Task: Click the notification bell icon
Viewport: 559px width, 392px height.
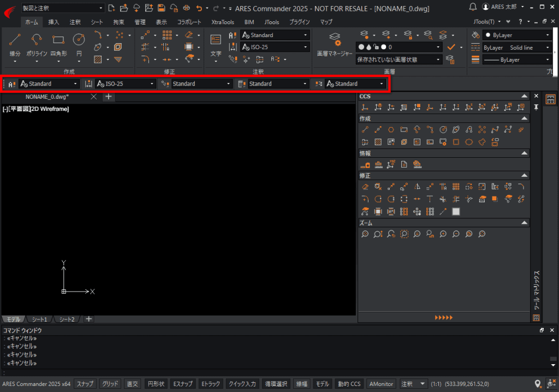Action: 473,8
